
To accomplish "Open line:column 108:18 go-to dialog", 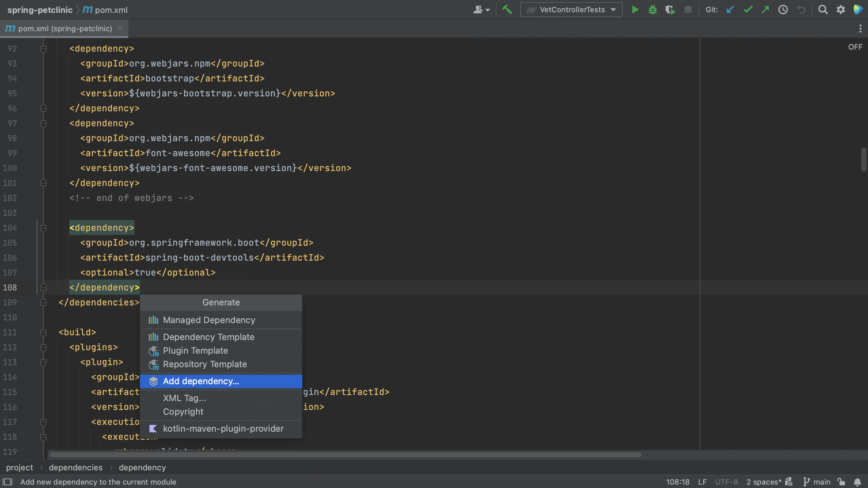I will pos(677,482).
